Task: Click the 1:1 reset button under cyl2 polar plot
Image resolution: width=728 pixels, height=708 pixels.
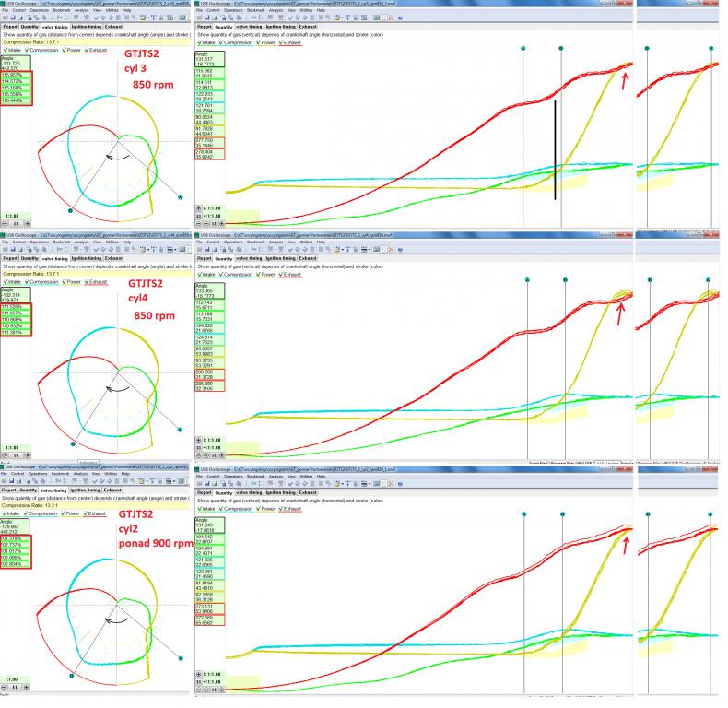Action: pos(15,687)
